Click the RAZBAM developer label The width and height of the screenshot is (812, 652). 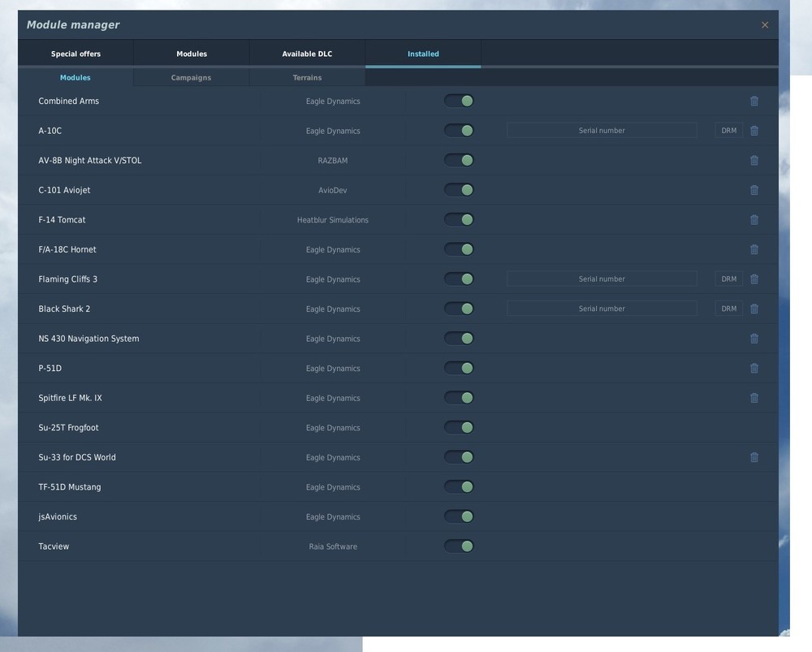pos(332,161)
